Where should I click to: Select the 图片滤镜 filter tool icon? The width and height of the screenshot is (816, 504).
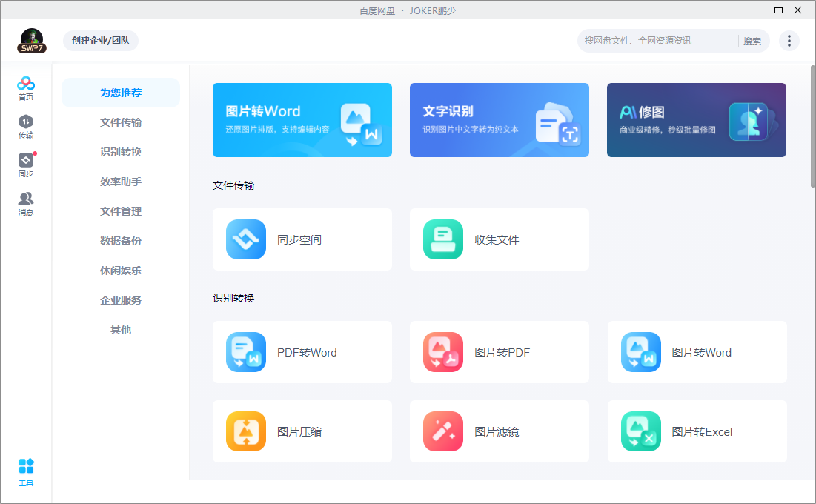(442, 431)
